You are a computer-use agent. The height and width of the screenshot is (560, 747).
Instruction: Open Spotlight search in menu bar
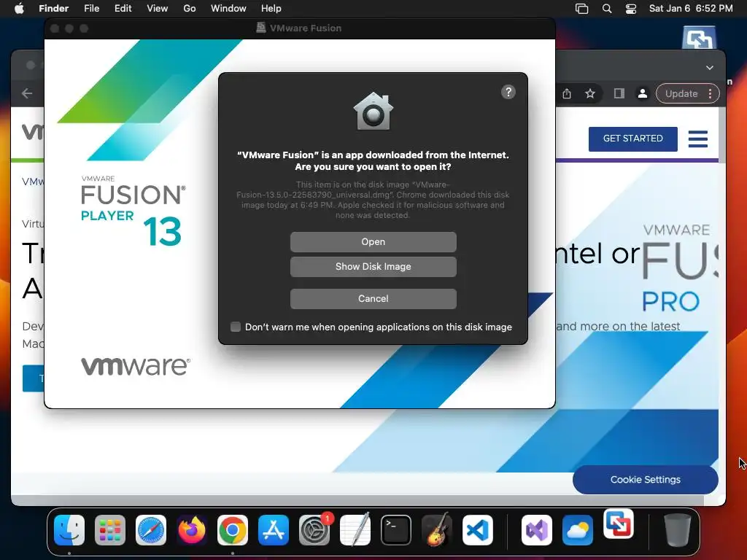607,9
